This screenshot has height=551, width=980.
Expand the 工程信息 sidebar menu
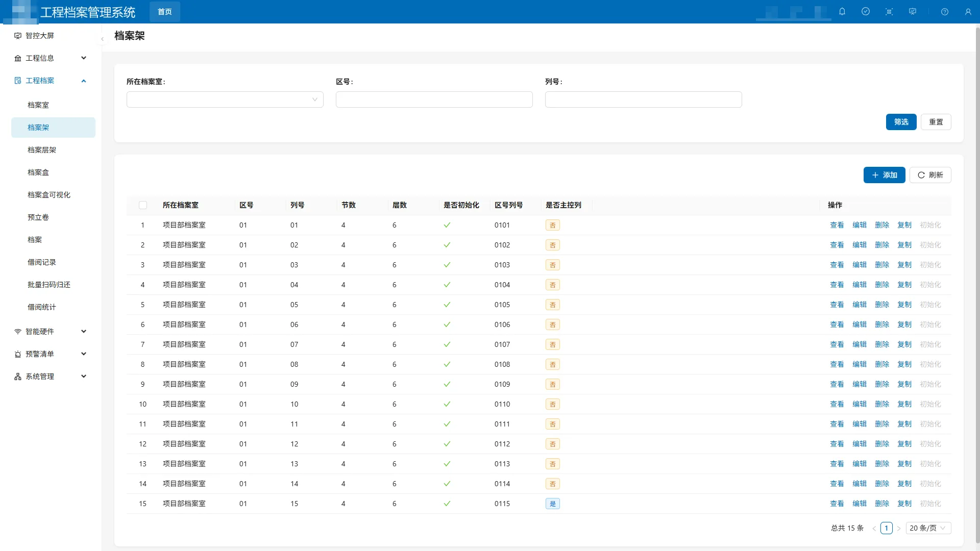(51, 58)
